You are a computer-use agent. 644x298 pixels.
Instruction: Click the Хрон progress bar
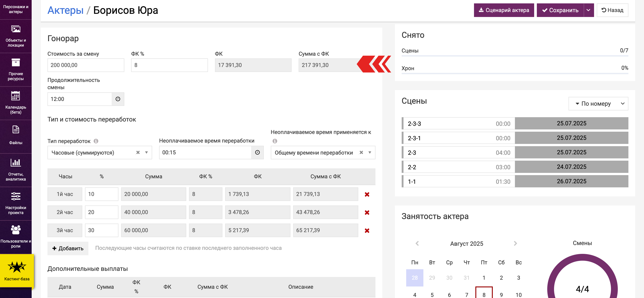515,74
